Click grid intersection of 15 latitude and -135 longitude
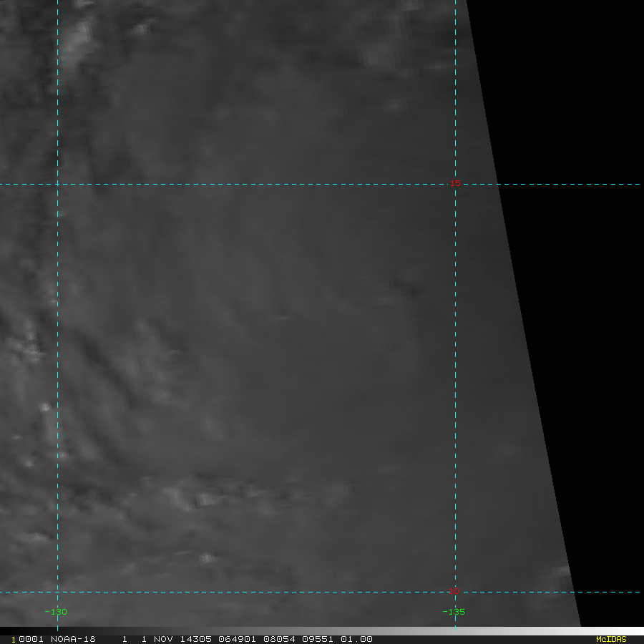Image resolution: width=644 pixels, height=644 pixels. [455, 185]
